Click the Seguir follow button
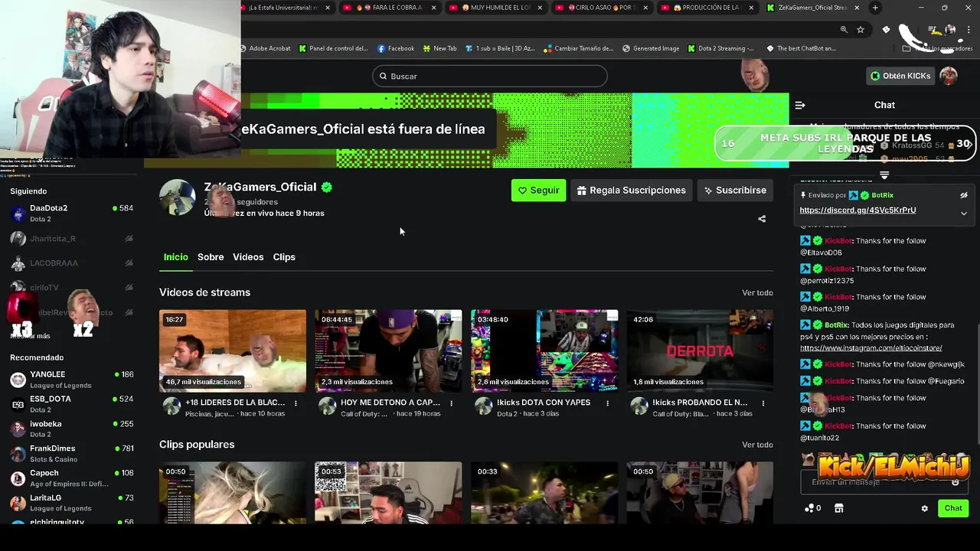 [x=538, y=191]
